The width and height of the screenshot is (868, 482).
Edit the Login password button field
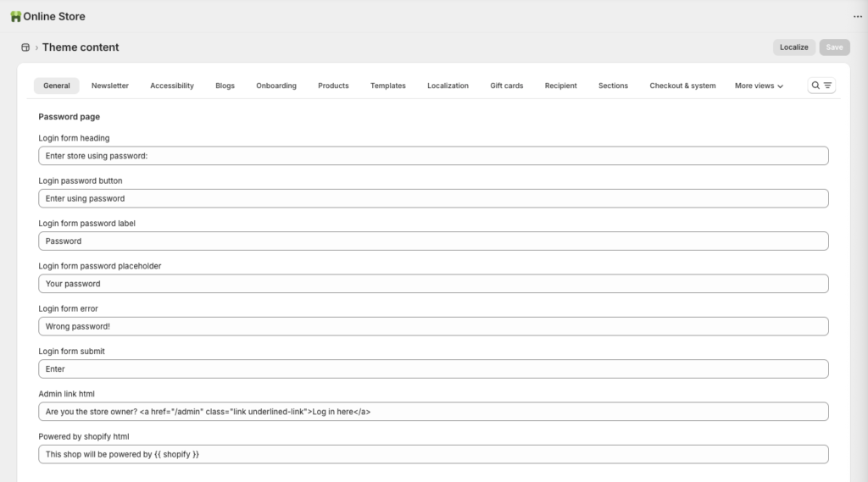tap(433, 199)
